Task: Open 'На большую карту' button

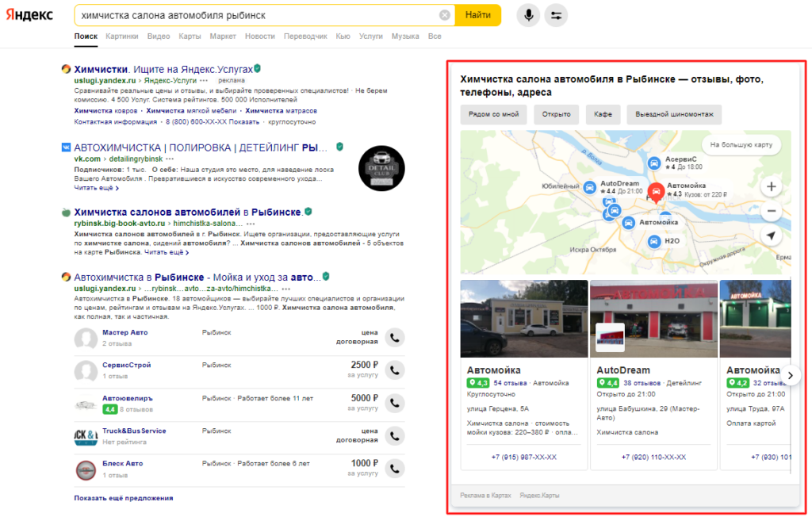Action: click(741, 145)
